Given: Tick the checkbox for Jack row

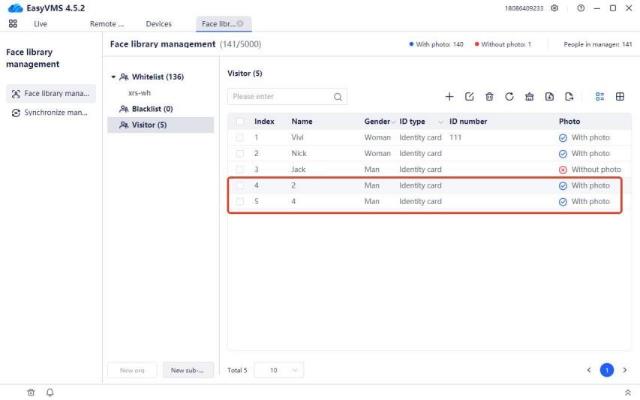Looking at the screenshot, I should coord(239,169).
